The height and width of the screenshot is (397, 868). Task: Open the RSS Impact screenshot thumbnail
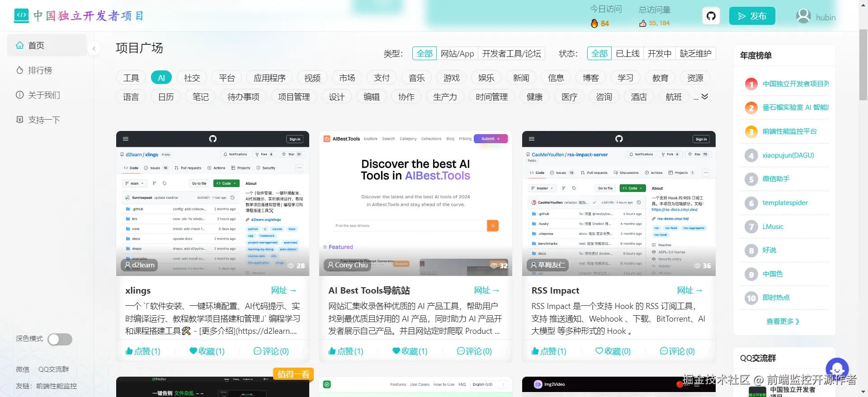coord(618,203)
